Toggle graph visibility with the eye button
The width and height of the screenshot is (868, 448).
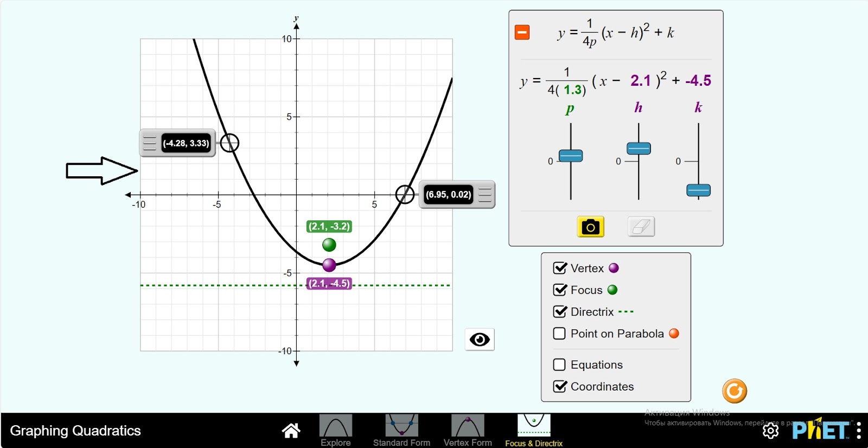click(480, 340)
